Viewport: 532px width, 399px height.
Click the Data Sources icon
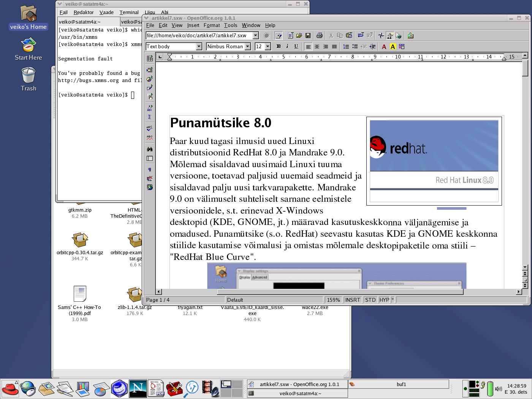tap(150, 158)
